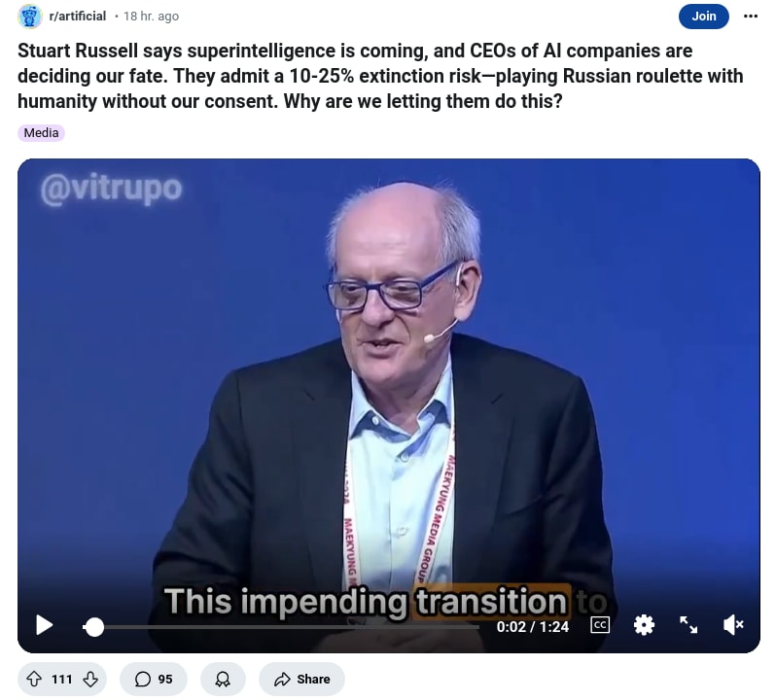
Task: Click the video progress bar scrubber handle
Action: (93, 627)
